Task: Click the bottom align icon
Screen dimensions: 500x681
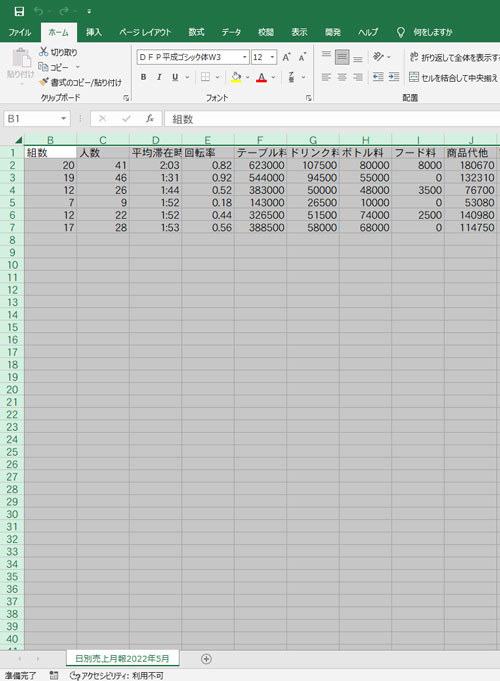Action: tap(358, 57)
